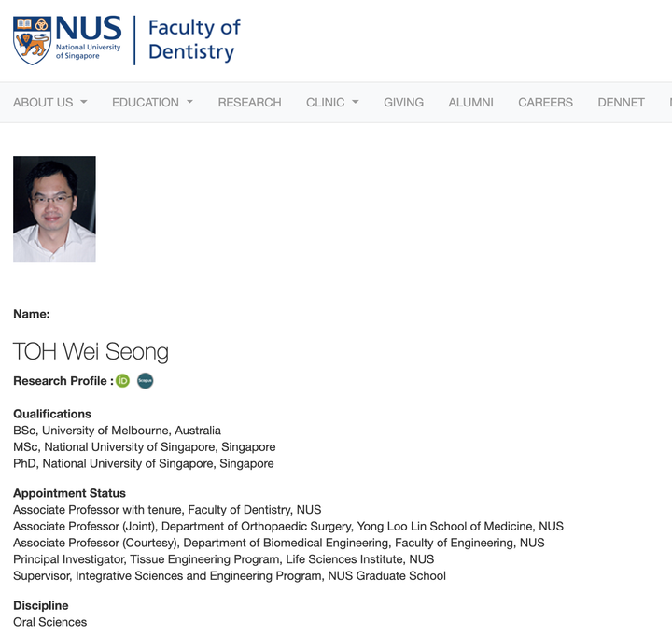Click the TOH Wei Seong name heading

point(91,351)
